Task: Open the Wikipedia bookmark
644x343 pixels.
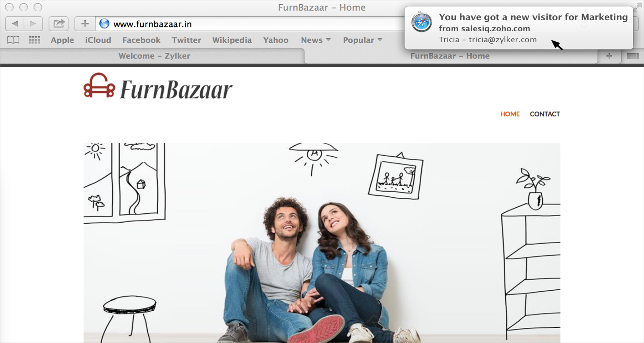Action: [232, 40]
